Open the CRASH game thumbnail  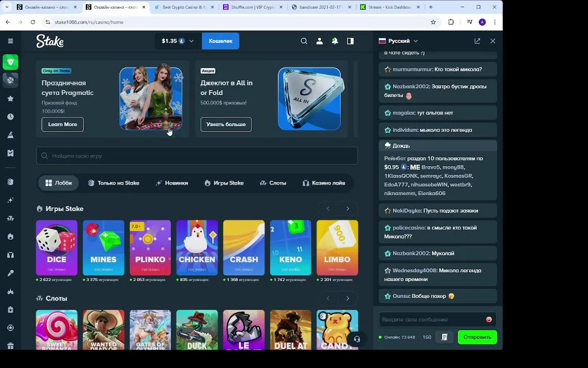[x=244, y=248]
